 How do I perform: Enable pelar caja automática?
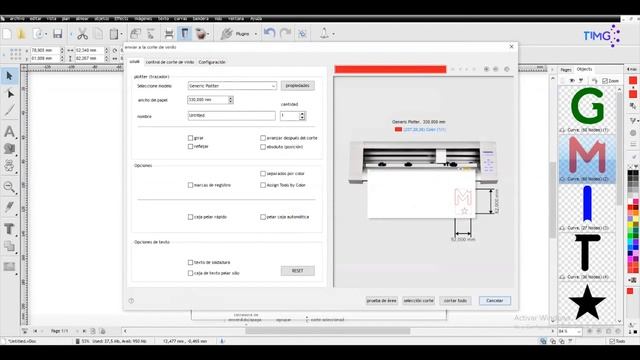tap(263, 217)
